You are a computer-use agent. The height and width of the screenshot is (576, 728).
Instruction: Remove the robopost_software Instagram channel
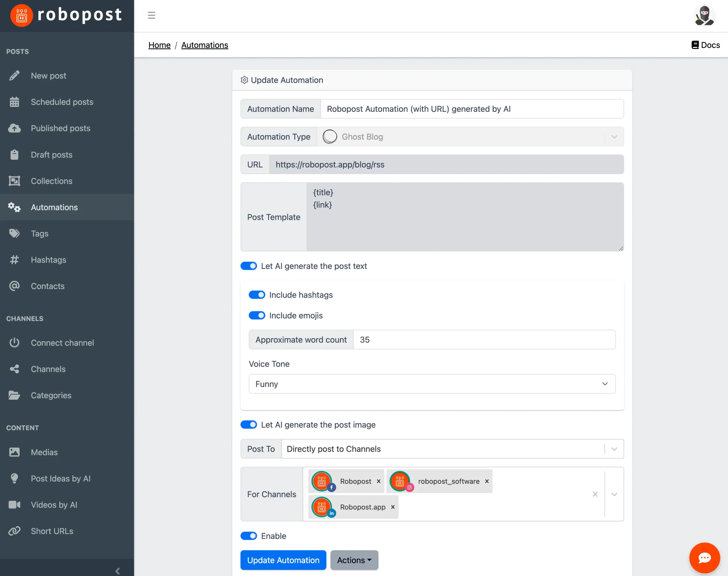pyautogui.click(x=487, y=481)
